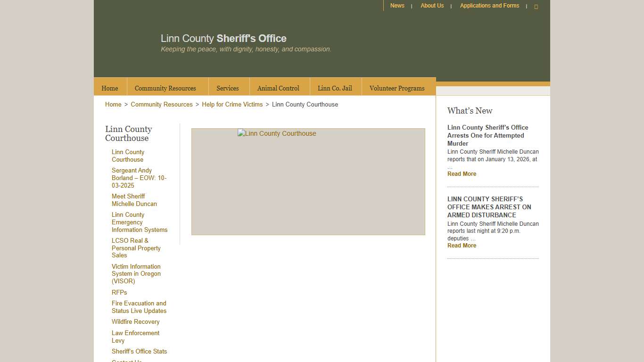Switch to the Animal Control tab

click(x=278, y=88)
